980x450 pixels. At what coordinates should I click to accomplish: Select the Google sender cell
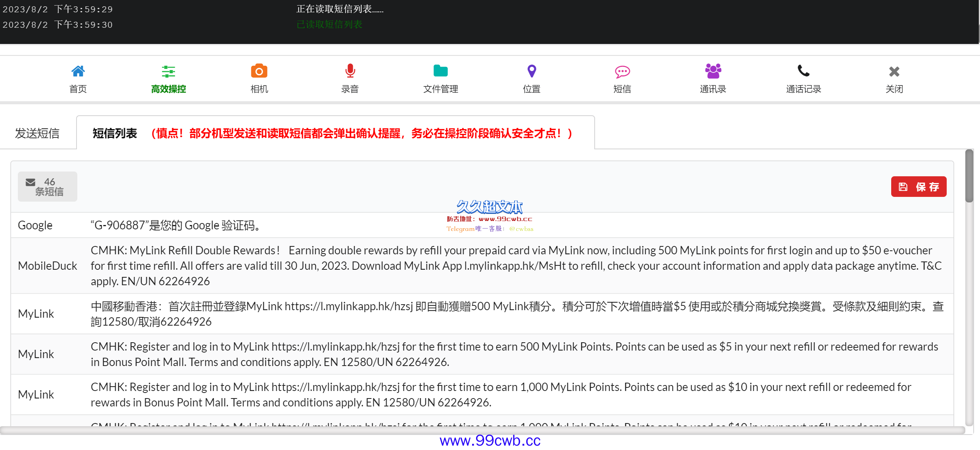click(35, 225)
